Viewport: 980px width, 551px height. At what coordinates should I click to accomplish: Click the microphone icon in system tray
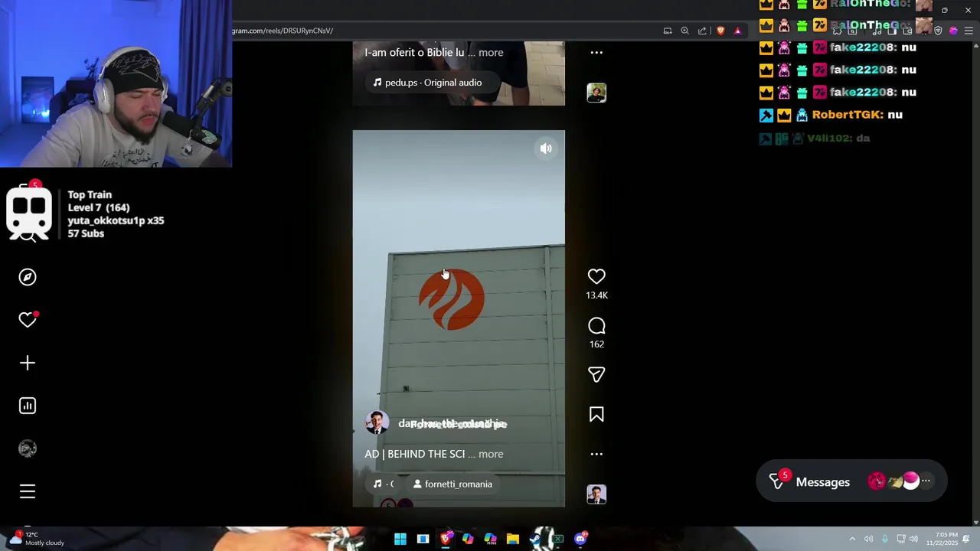[x=885, y=539]
